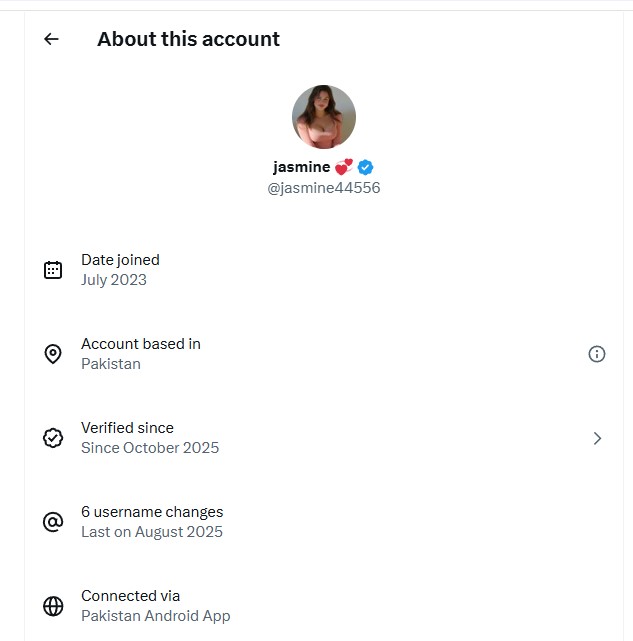Expand the Verified since chevron arrow
Screen dimensions: 633x641
pos(597,438)
